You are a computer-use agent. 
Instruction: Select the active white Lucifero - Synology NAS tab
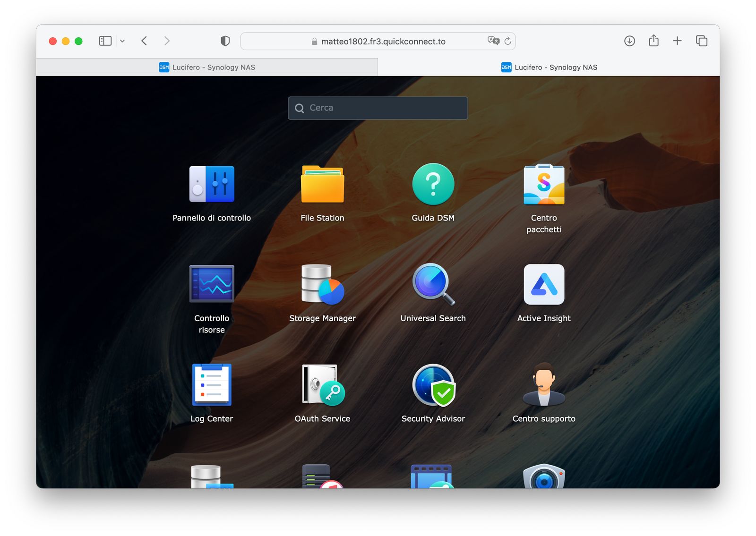[549, 67]
